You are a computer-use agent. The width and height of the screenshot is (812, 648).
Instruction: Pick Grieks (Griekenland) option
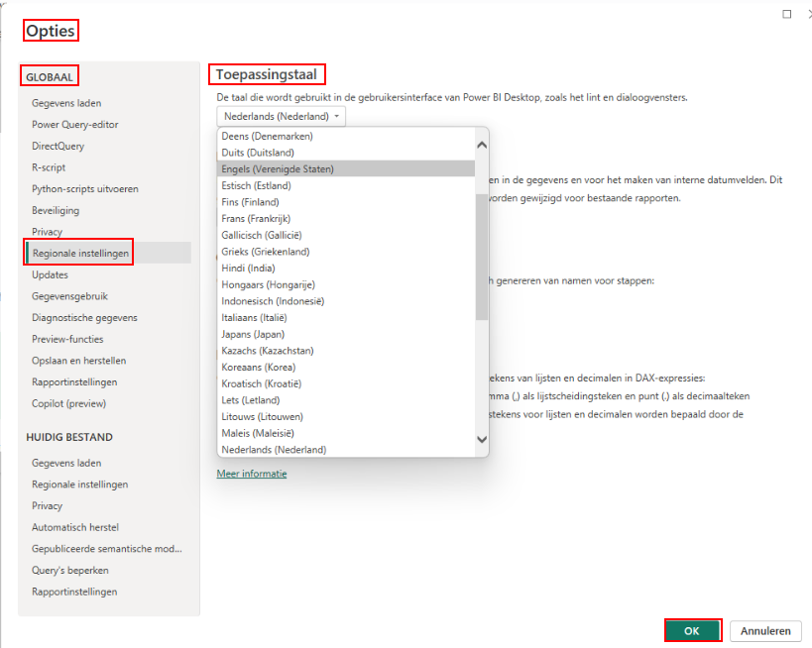(x=346, y=252)
